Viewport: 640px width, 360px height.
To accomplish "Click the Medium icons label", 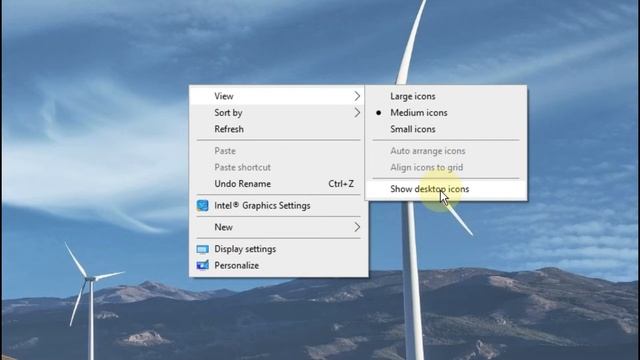I will (x=419, y=113).
